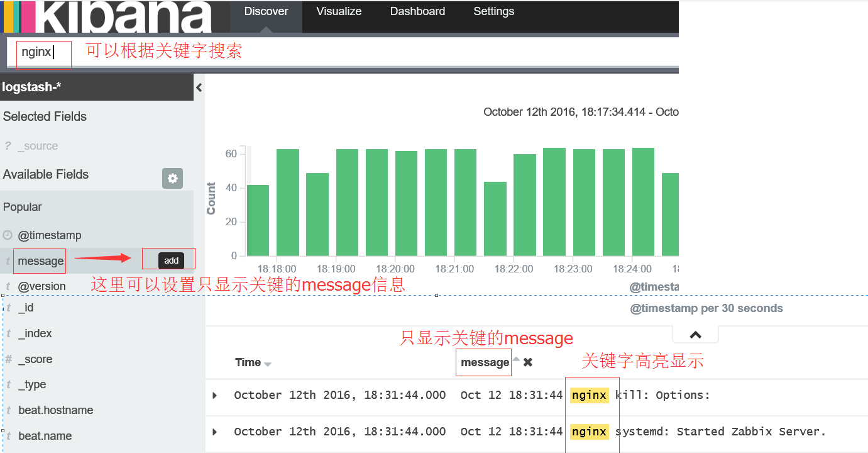Image resolution: width=868 pixels, height=453 pixels.
Task: Select the beat.hostname field in the sidebar
Action: pyautogui.click(x=56, y=410)
